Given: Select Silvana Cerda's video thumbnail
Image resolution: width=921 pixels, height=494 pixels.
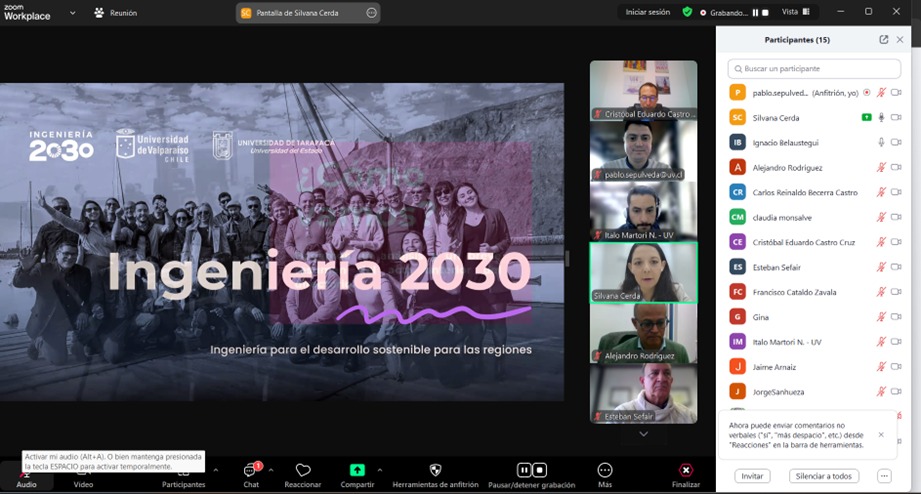Looking at the screenshot, I should pyautogui.click(x=644, y=273).
